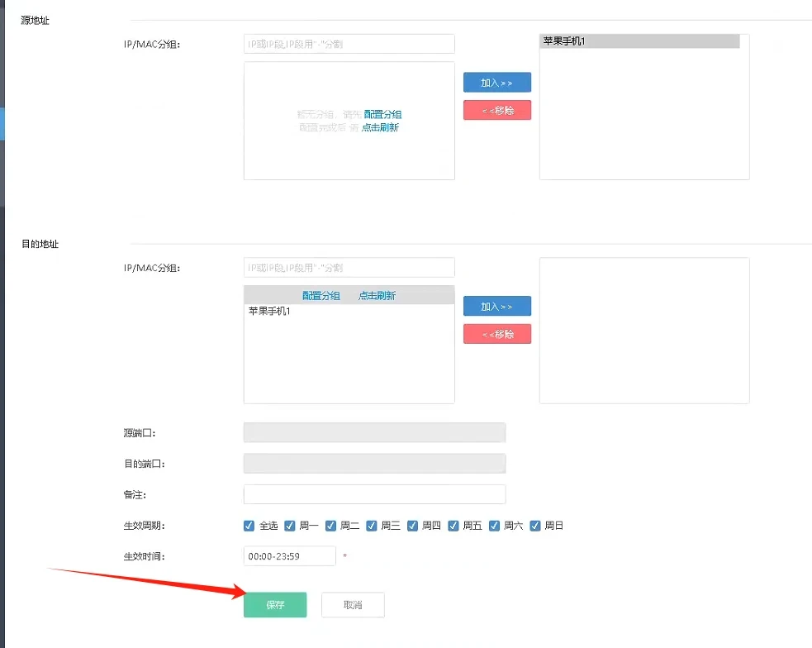
Task: Select 苹果手机1 in 源地址 selected list
Action: tap(564, 41)
